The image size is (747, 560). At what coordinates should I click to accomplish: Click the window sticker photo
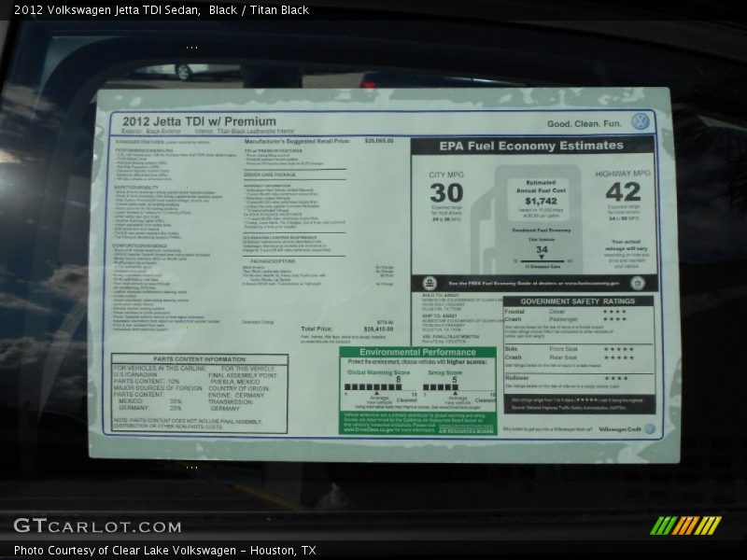point(384,274)
